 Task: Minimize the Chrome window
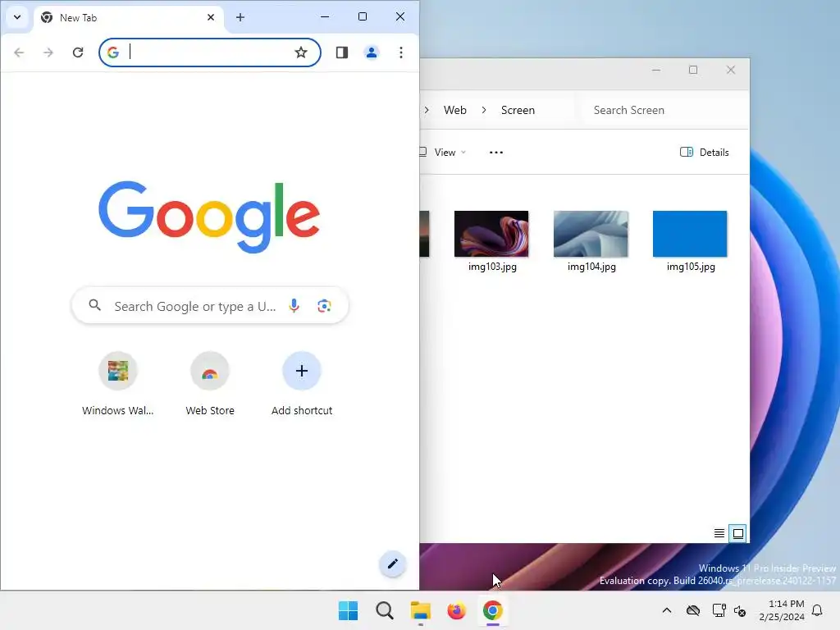pos(325,16)
